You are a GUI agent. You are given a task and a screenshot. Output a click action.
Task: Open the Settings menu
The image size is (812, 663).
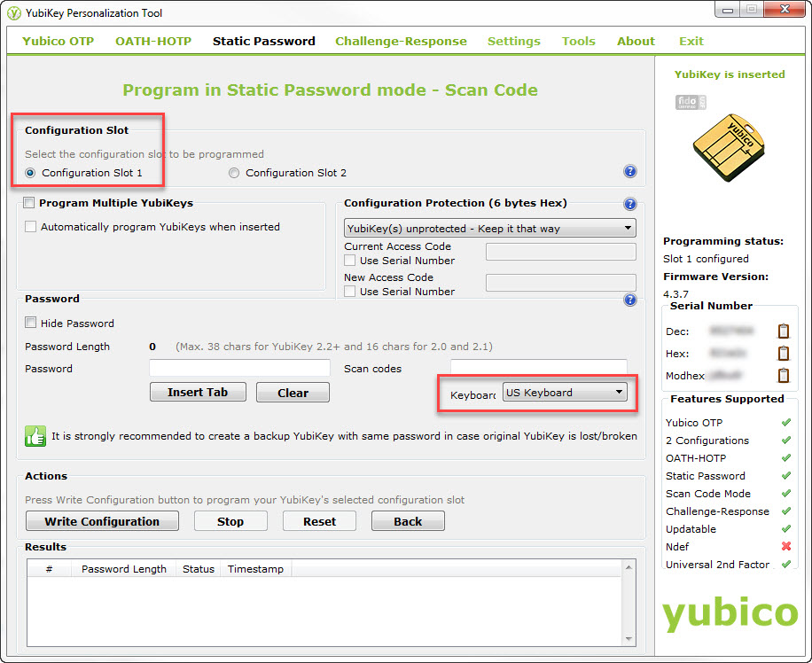coord(513,41)
